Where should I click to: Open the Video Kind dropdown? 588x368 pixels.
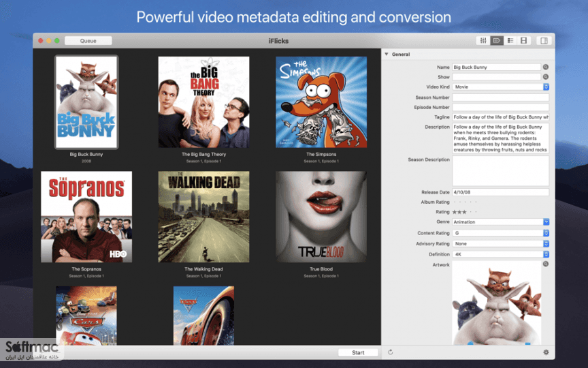coord(501,87)
